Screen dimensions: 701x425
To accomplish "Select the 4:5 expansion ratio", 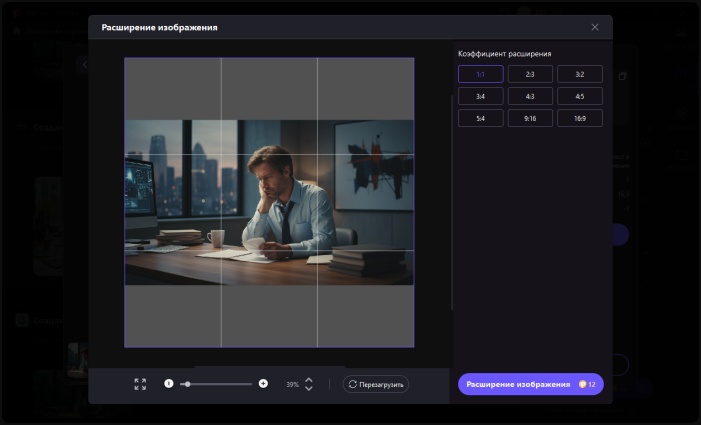I will 580,96.
